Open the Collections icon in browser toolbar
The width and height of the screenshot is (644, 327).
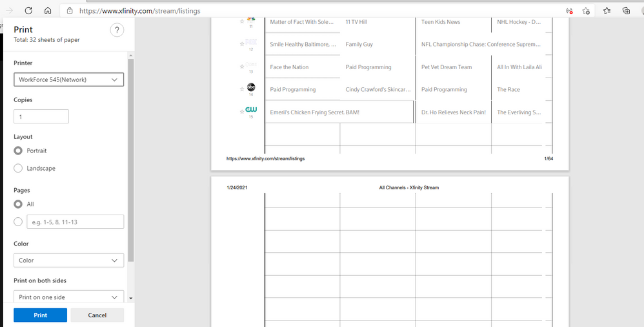[626, 11]
